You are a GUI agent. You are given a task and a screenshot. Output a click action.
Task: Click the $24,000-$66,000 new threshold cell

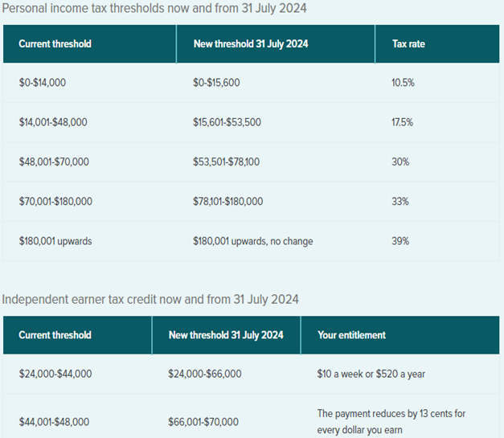coord(204,374)
